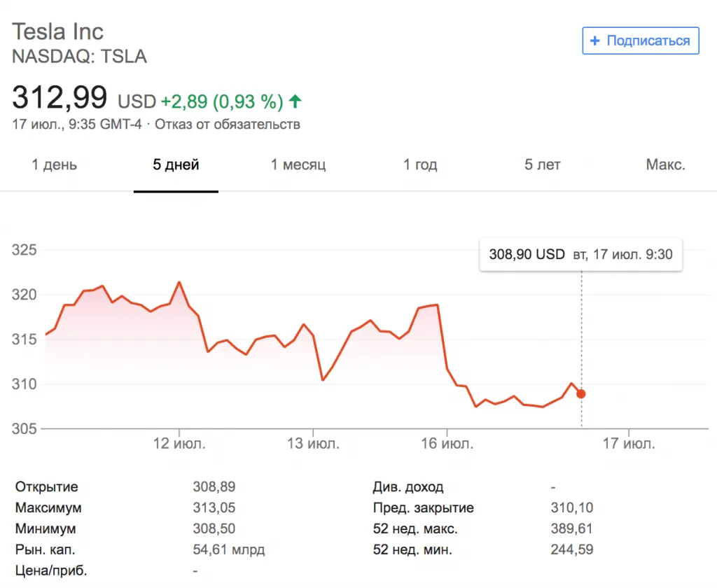The height and width of the screenshot is (588, 717).
Task: Click the red data point marker on chart
Action: coord(581,394)
